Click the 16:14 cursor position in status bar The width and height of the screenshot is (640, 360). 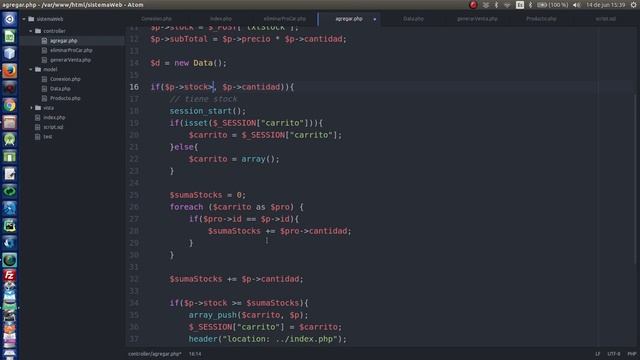click(x=195, y=354)
